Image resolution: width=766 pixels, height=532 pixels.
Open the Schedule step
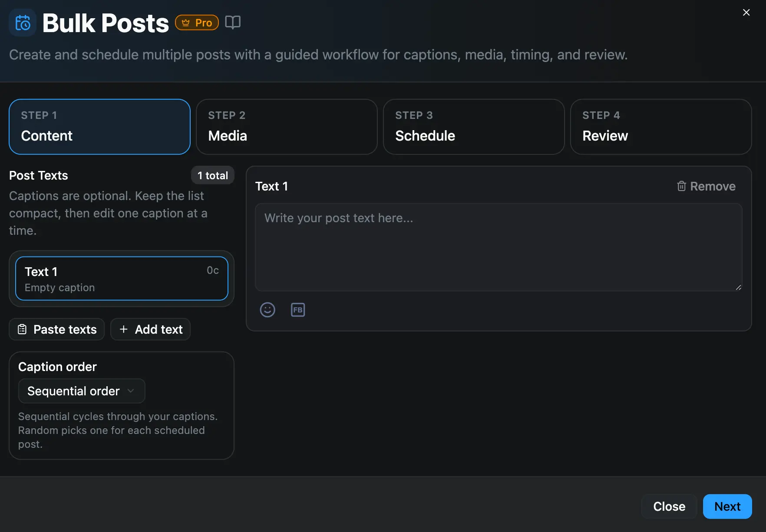coord(473,127)
